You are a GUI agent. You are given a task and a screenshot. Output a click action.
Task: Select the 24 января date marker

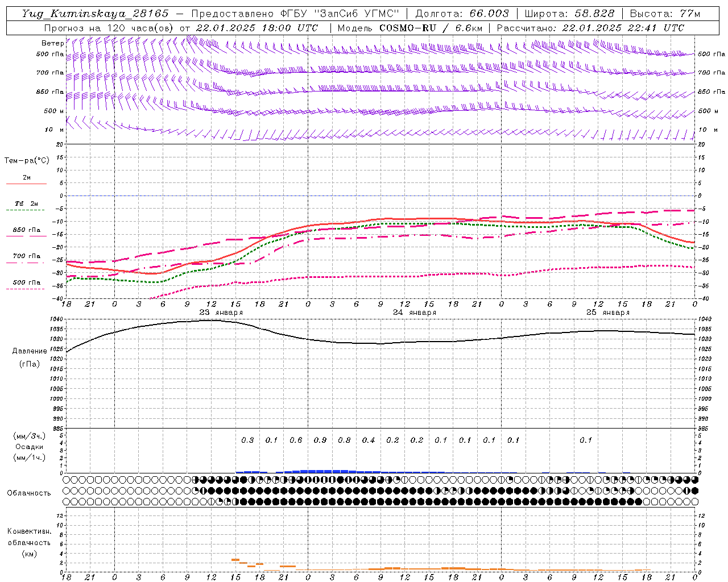click(415, 313)
